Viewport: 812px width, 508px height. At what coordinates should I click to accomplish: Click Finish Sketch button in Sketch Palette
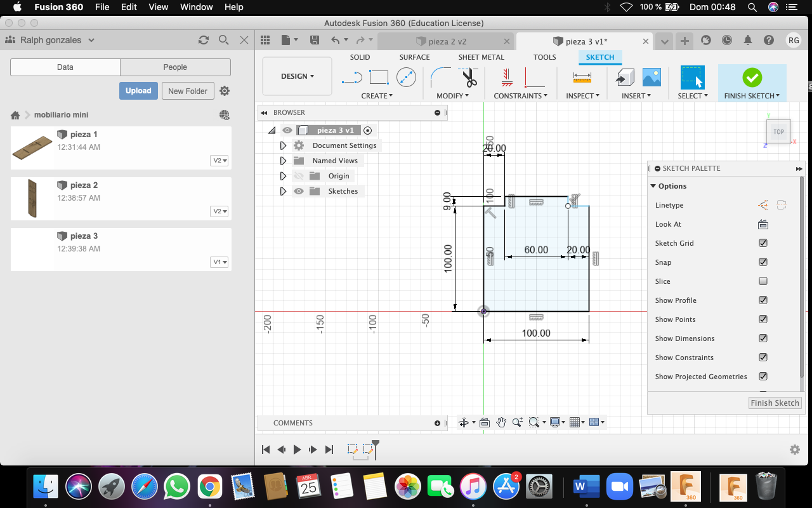775,403
